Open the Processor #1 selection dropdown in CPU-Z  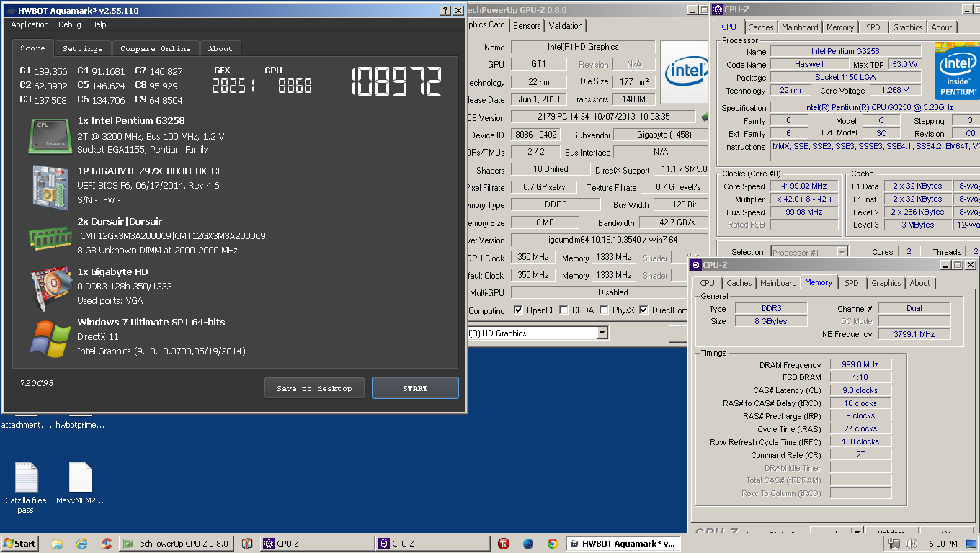[x=842, y=252]
